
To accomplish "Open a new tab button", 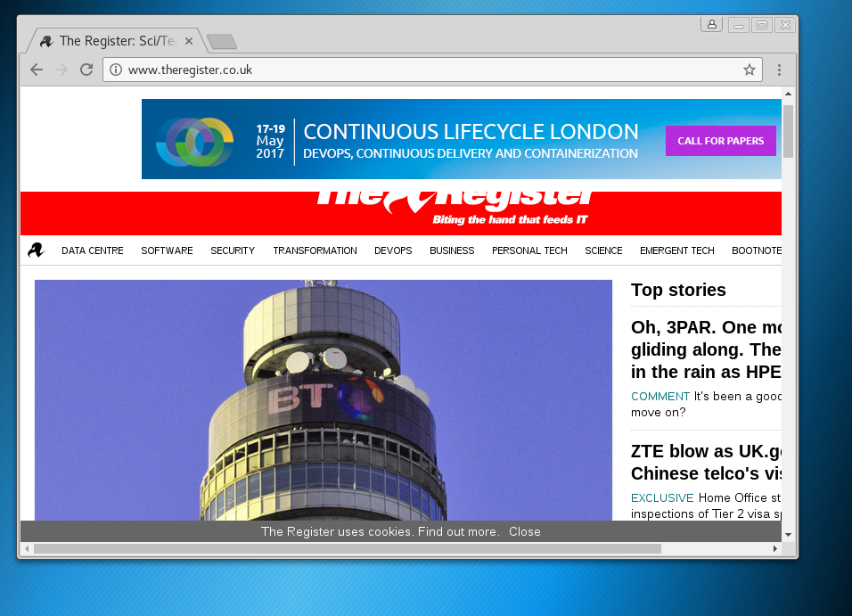I will coord(222,41).
